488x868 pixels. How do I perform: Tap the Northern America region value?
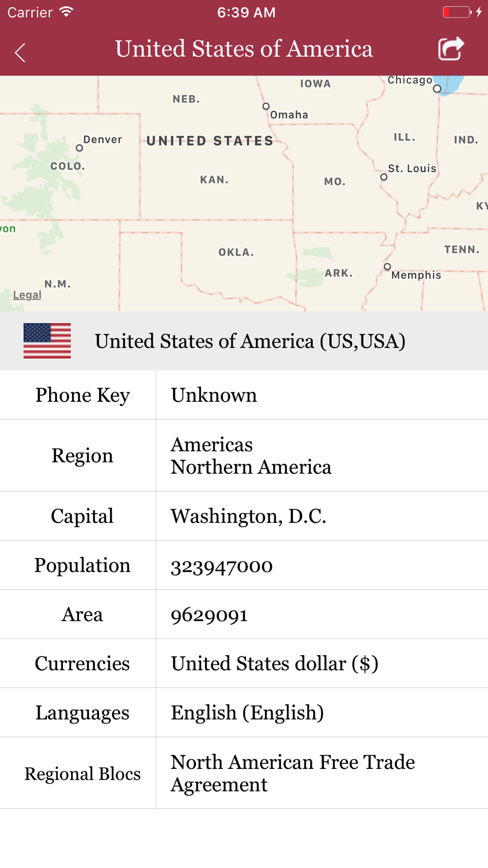(251, 467)
